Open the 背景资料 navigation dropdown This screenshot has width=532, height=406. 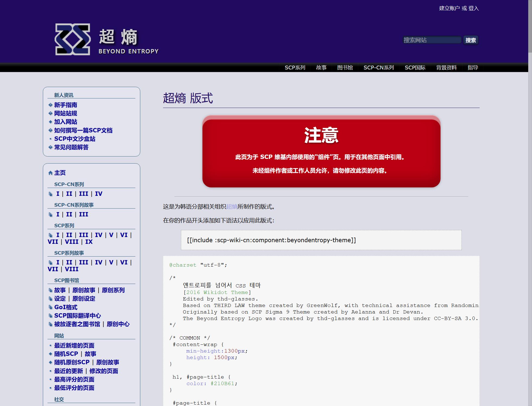click(446, 68)
